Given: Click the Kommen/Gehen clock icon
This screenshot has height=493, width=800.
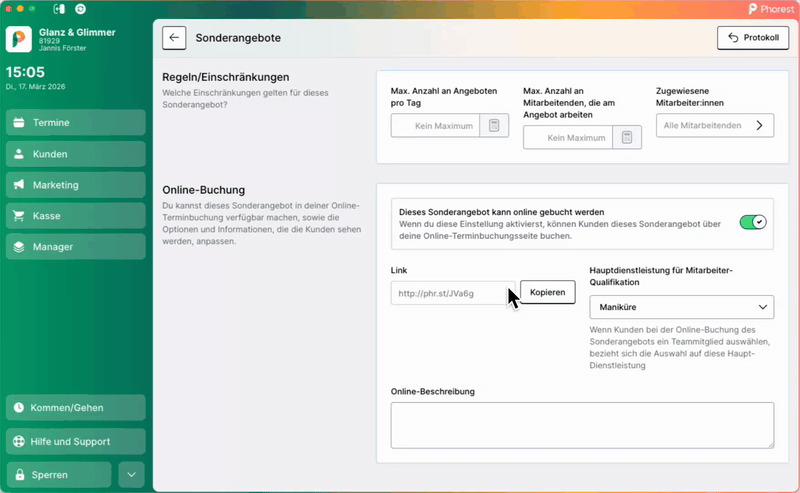Looking at the screenshot, I should click(x=19, y=407).
